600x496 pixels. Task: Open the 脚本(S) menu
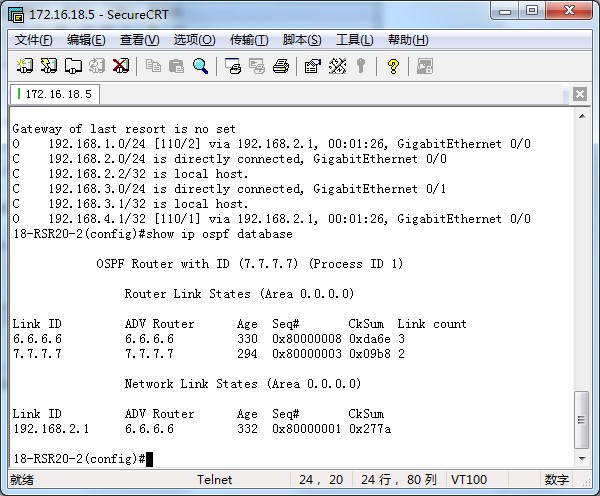coord(302,40)
